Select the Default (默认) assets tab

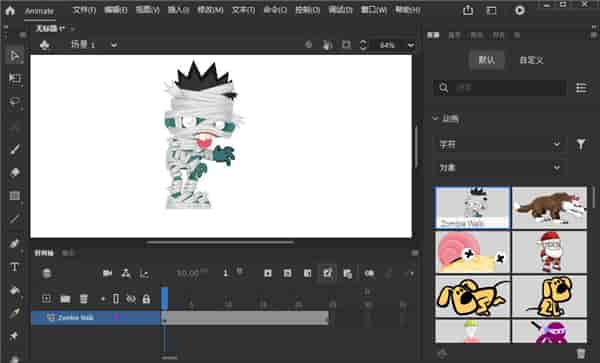click(x=487, y=60)
